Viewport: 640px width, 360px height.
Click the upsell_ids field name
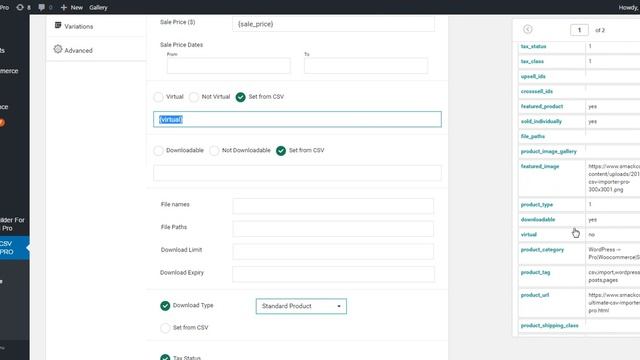[533, 76]
